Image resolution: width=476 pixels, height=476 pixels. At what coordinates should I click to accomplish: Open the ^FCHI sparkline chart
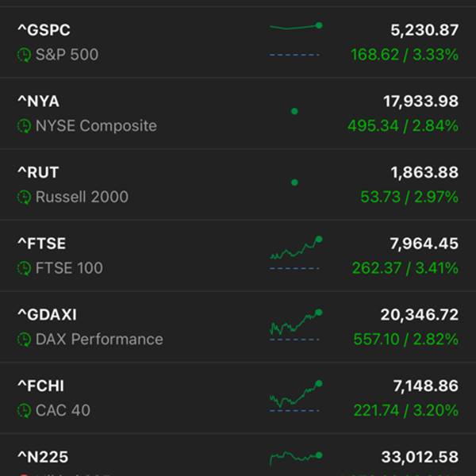[x=295, y=396]
